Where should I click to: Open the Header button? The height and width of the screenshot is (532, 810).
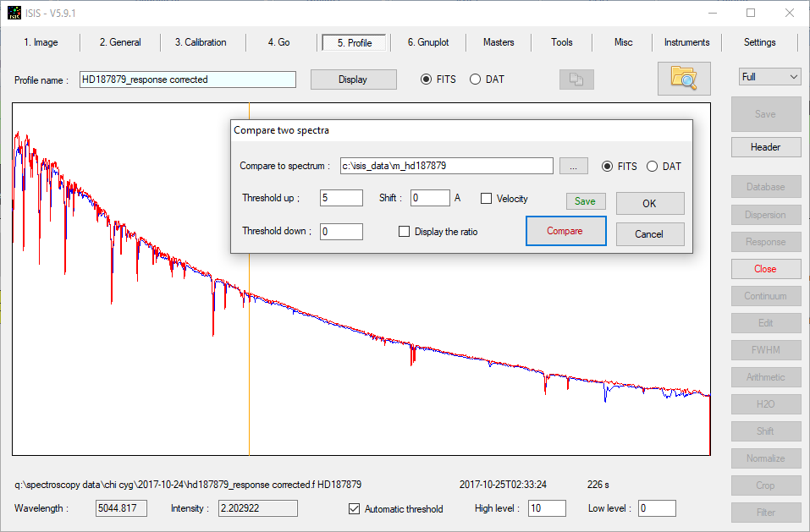pos(766,147)
